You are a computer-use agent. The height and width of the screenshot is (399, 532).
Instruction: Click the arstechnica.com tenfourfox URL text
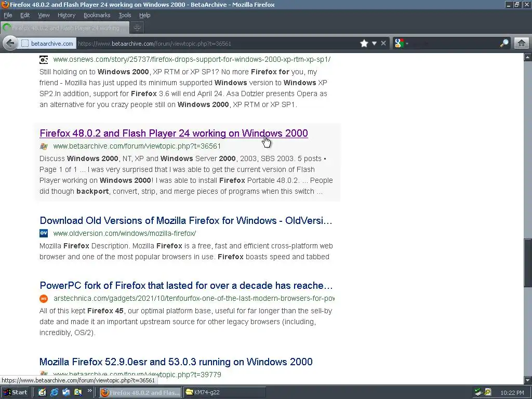coord(194,298)
